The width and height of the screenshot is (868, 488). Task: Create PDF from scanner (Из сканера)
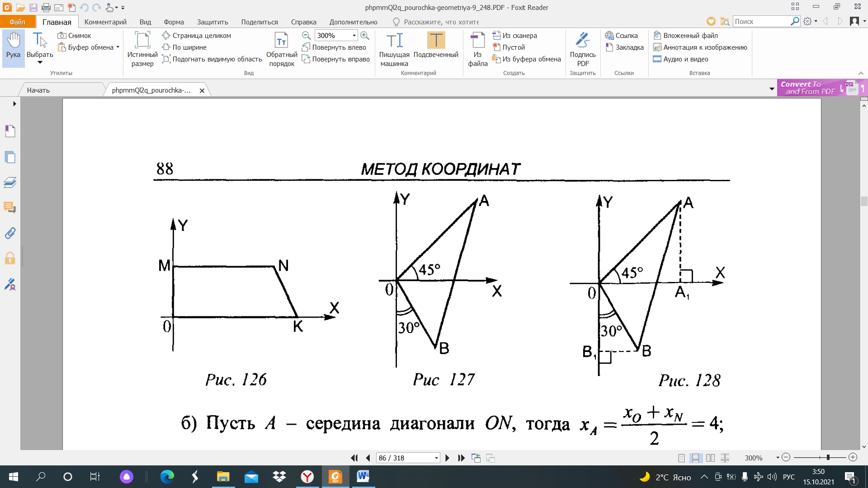tap(515, 35)
